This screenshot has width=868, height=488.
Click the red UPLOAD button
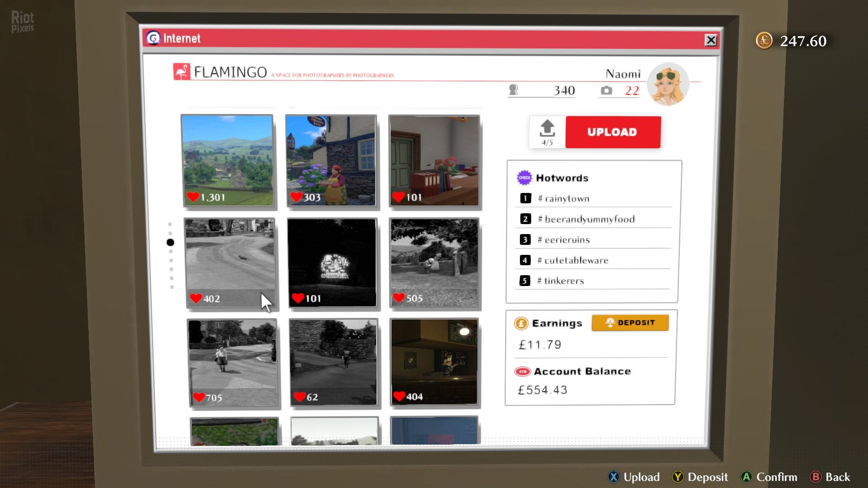click(x=613, y=132)
